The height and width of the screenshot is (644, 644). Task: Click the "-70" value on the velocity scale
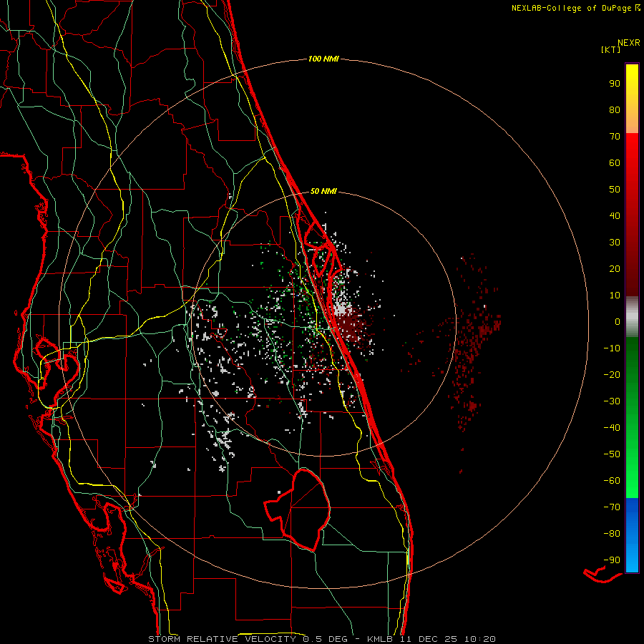[612, 507]
